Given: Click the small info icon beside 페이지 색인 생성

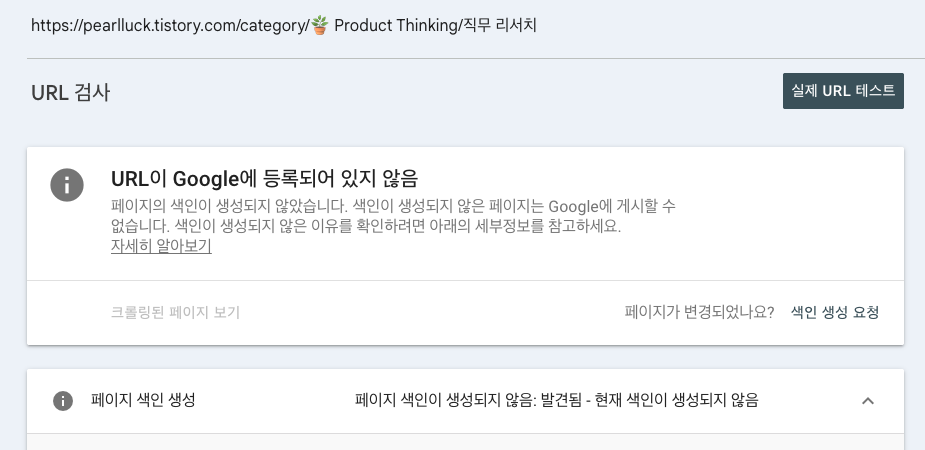Looking at the screenshot, I should pyautogui.click(x=63, y=401).
